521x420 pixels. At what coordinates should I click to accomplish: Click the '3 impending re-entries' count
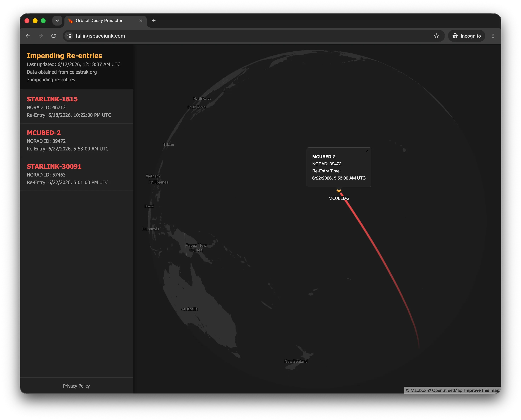(51, 80)
